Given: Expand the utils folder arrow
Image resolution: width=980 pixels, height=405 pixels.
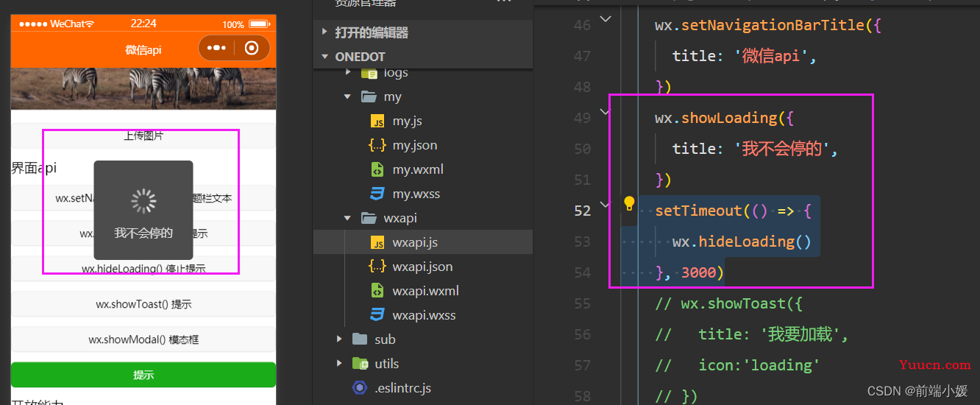Looking at the screenshot, I should (x=339, y=364).
